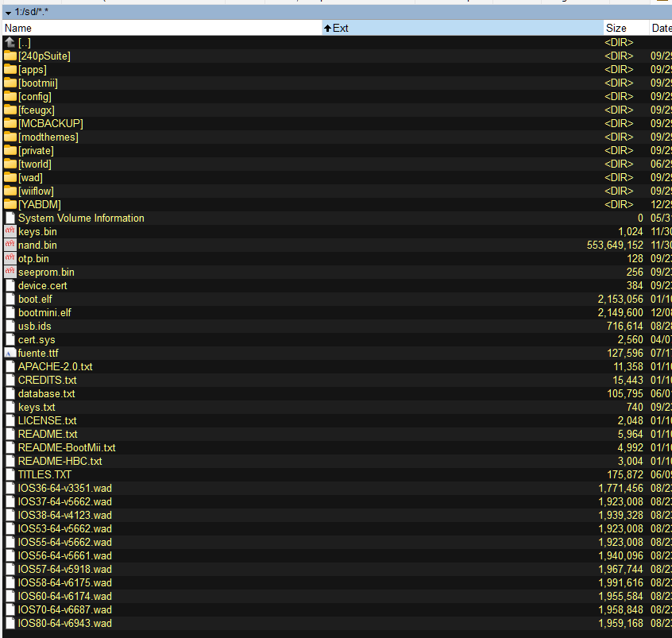Click the 553,649,152 size value
This screenshot has width=672, height=638.
pos(615,246)
